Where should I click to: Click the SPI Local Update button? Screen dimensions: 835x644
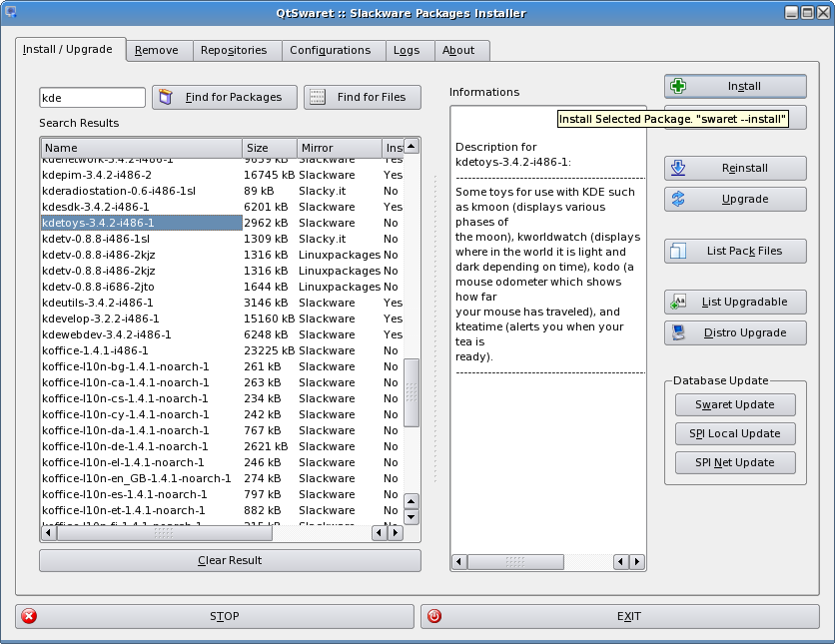coord(735,433)
